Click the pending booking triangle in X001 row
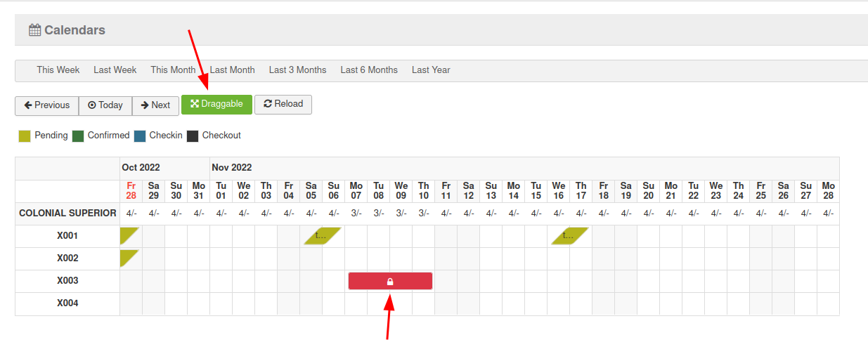The image size is (868, 354). tap(127, 234)
